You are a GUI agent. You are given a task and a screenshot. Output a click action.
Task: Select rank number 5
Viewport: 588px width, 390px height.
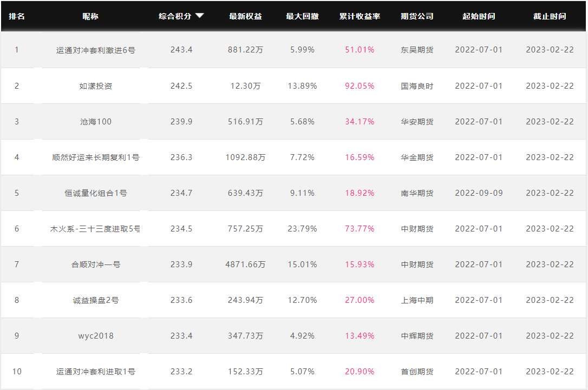pyautogui.click(x=17, y=193)
